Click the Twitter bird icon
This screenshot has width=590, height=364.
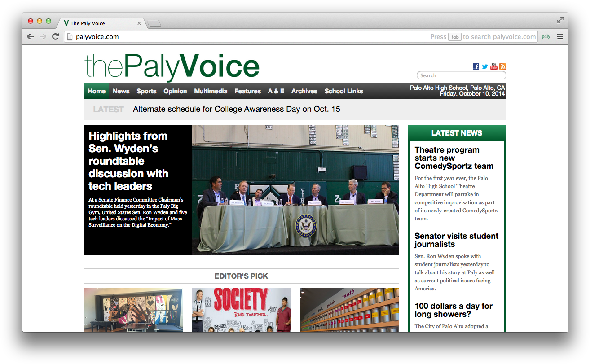coord(484,66)
